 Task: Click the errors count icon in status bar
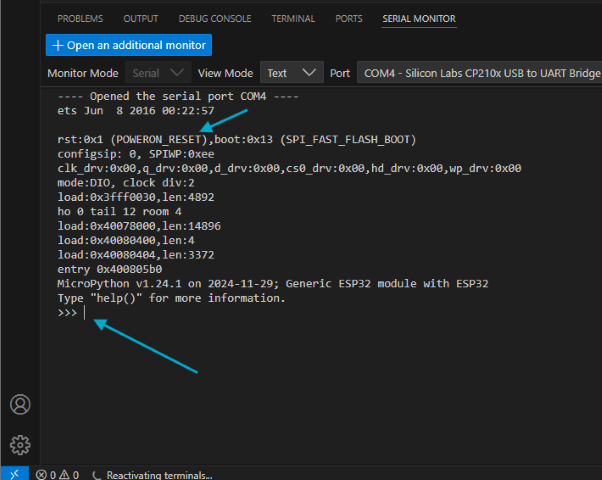pos(41,475)
